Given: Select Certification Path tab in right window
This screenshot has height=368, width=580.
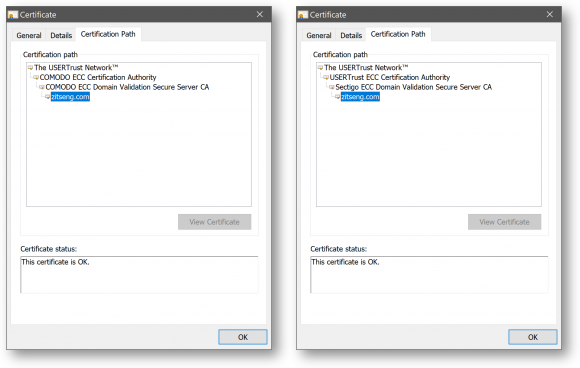Looking at the screenshot, I should (398, 34).
